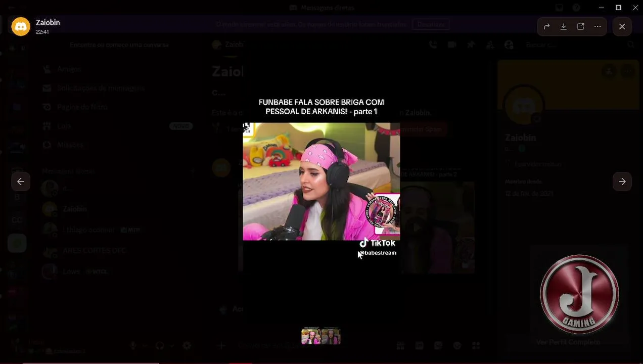Minimize the Discord window
This screenshot has height=364, width=643.
(601, 8)
